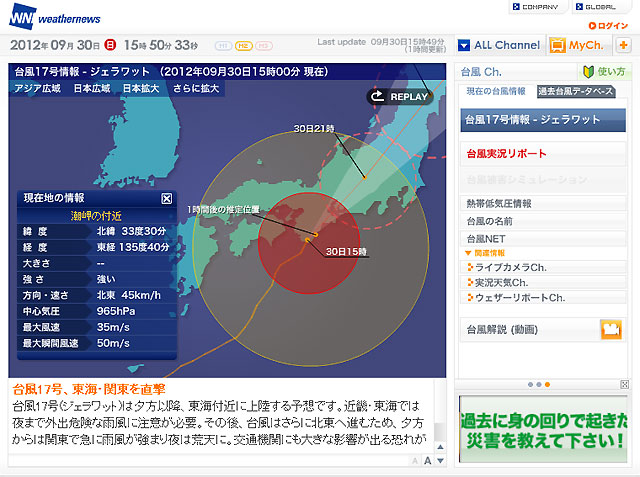Toggle the H3 indicator pill
Screen dimensions: 640x477
pos(261,45)
